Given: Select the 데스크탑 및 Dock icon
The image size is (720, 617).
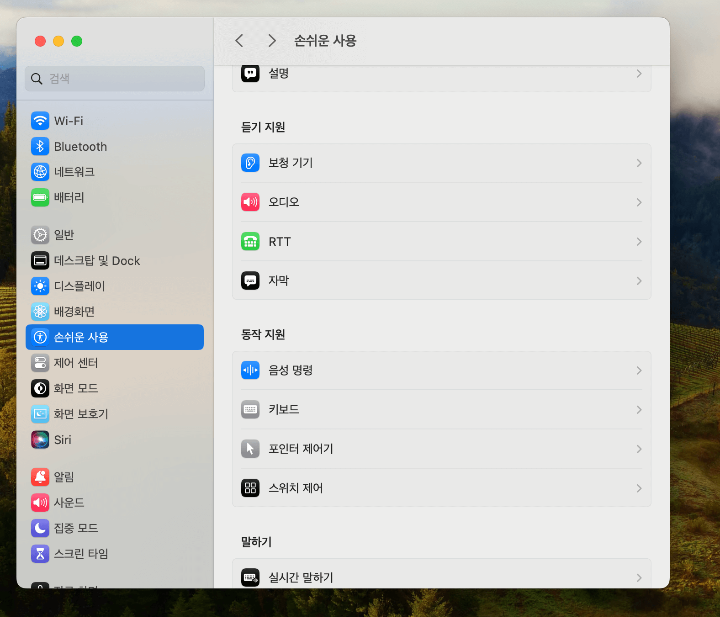Looking at the screenshot, I should tap(40, 261).
